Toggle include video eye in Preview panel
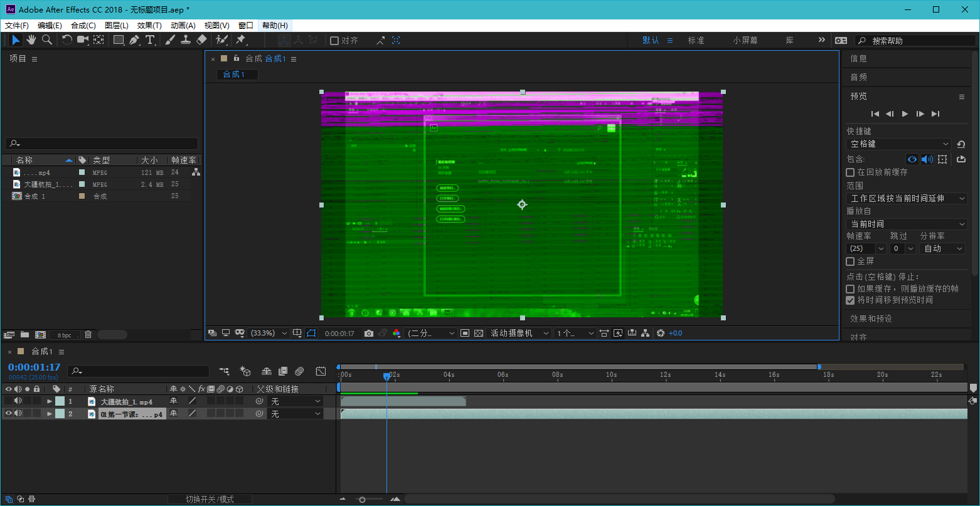This screenshot has height=506, width=980. (x=912, y=159)
